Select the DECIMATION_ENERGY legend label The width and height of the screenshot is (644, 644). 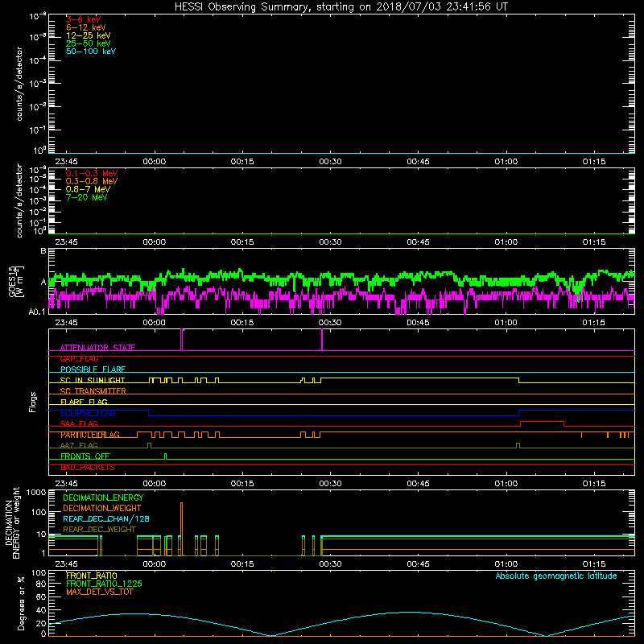click(103, 497)
